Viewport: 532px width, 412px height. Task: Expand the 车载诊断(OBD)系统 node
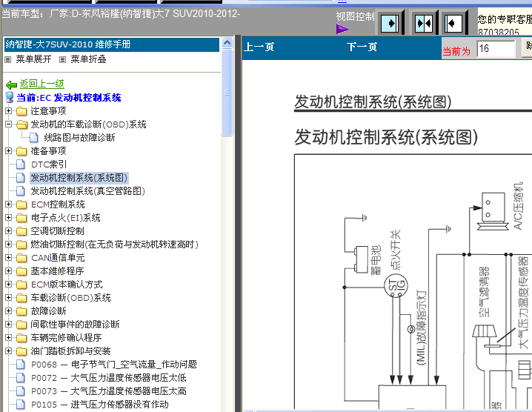[9, 298]
